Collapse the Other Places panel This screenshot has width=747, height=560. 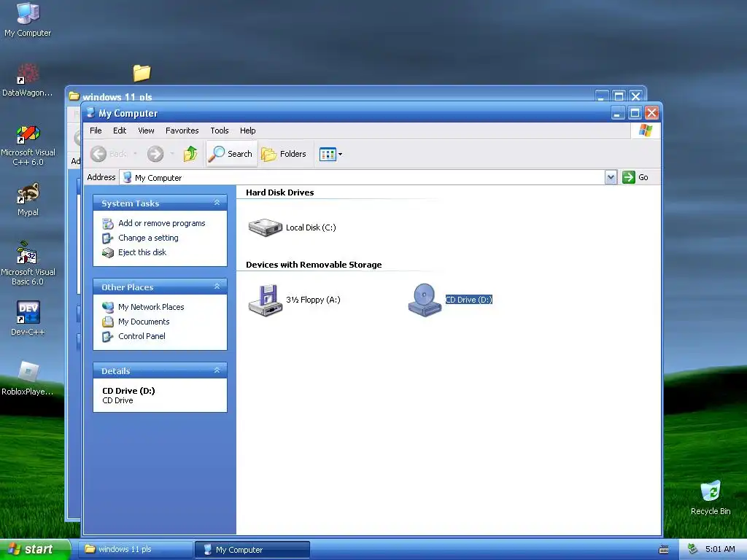click(x=217, y=287)
